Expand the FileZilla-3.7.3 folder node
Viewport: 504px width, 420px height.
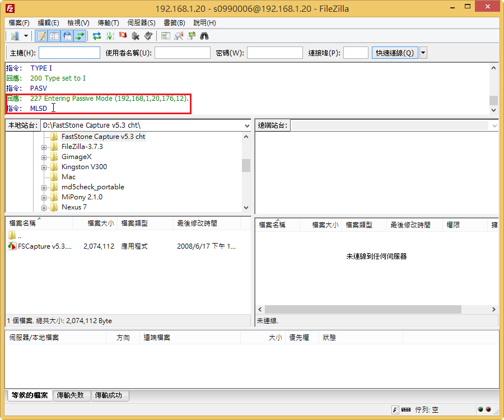click(x=44, y=147)
